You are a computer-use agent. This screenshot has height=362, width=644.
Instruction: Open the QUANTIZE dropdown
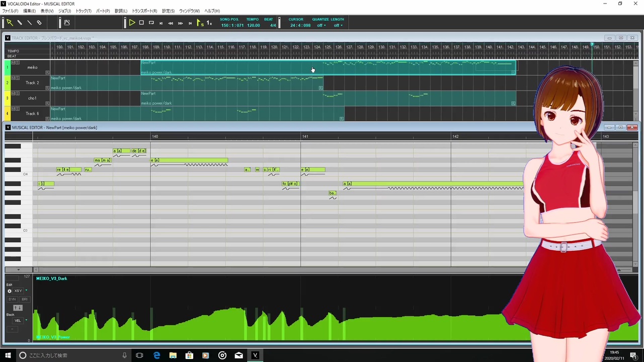click(x=320, y=26)
